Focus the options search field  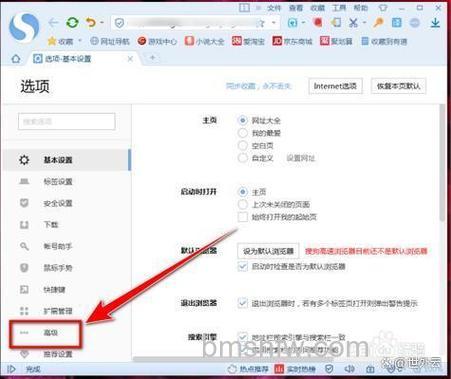pyautogui.click(x=67, y=121)
